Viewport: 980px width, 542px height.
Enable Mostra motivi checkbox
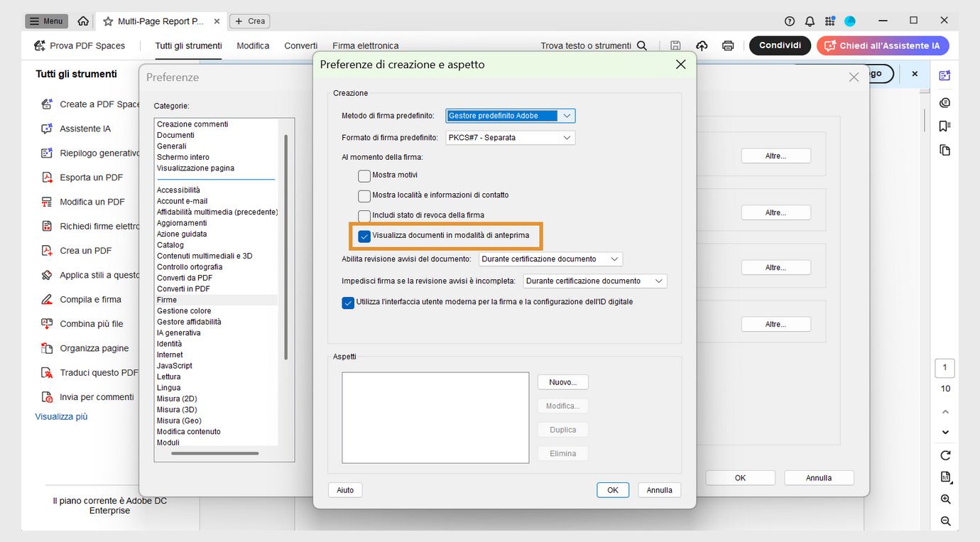pyautogui.click(x=364, y=175)
